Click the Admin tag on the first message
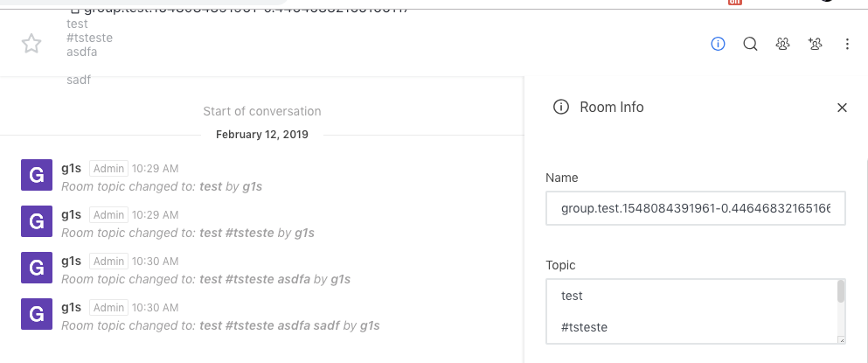 pyautogui.click(x=109, y=168)
